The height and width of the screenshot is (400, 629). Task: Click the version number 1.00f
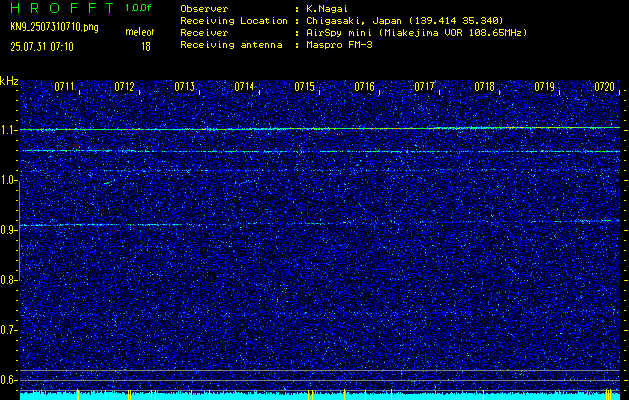tap(138, 8)
